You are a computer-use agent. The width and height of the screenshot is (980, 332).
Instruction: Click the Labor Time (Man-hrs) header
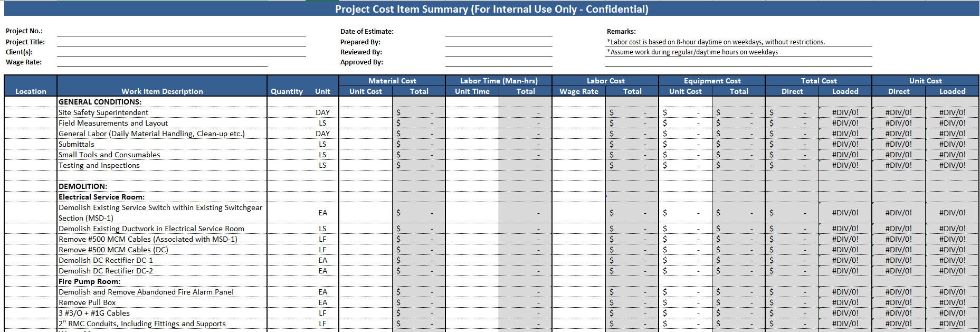point(499,81)
